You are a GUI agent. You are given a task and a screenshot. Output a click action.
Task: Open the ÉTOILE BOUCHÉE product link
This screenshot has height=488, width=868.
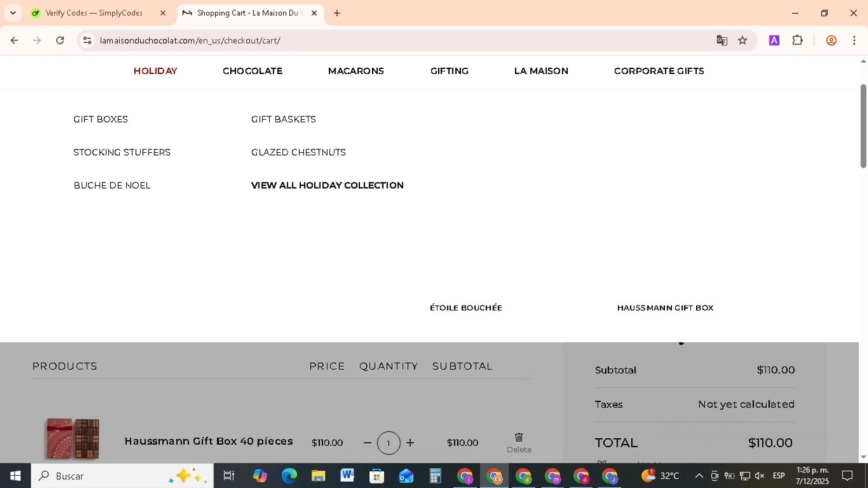pyautogui.click(x=466, y=308)
